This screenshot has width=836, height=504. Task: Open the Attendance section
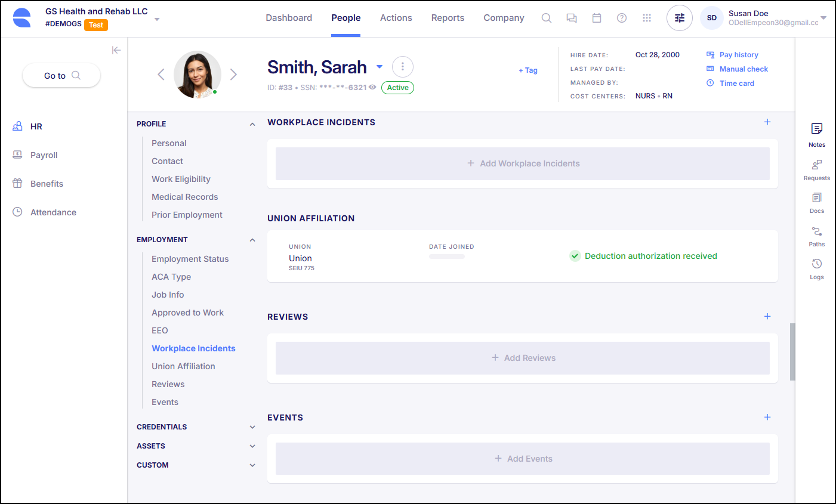[x=53, y=212]
